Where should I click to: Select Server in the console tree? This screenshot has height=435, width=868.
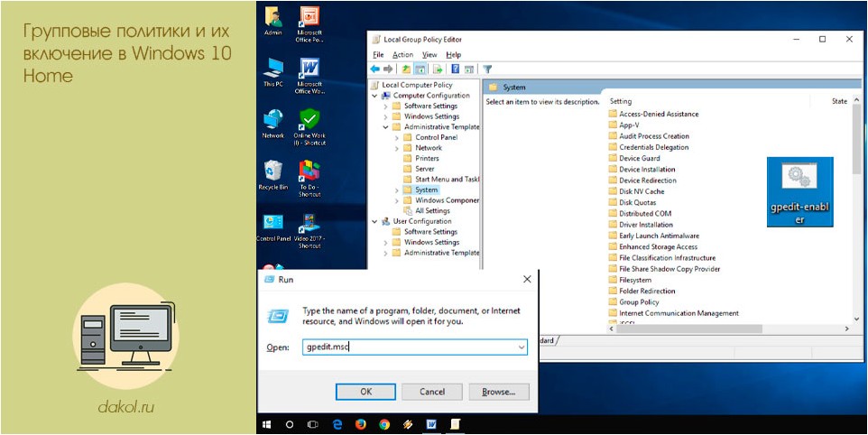pyautogui.click(x=425, y=169)
